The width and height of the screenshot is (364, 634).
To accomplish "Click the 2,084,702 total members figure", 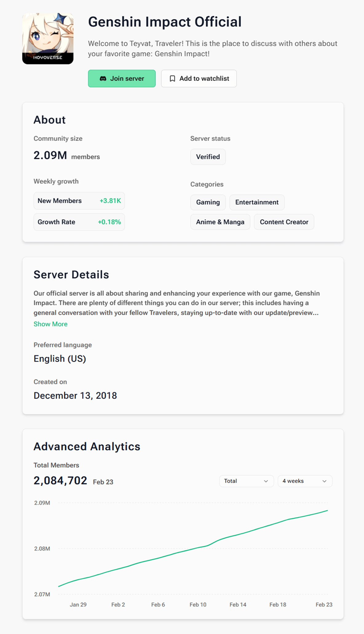I will [60, 480].
